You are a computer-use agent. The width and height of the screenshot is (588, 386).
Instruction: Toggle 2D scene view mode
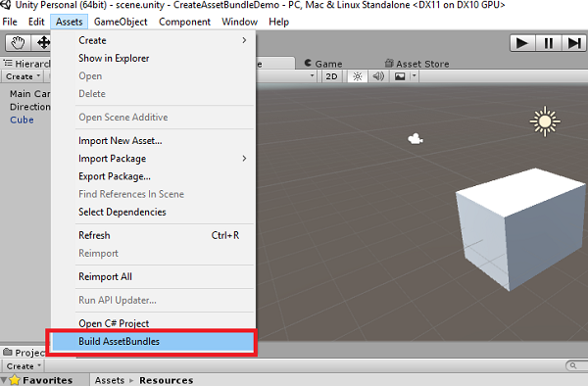[331, 76]
